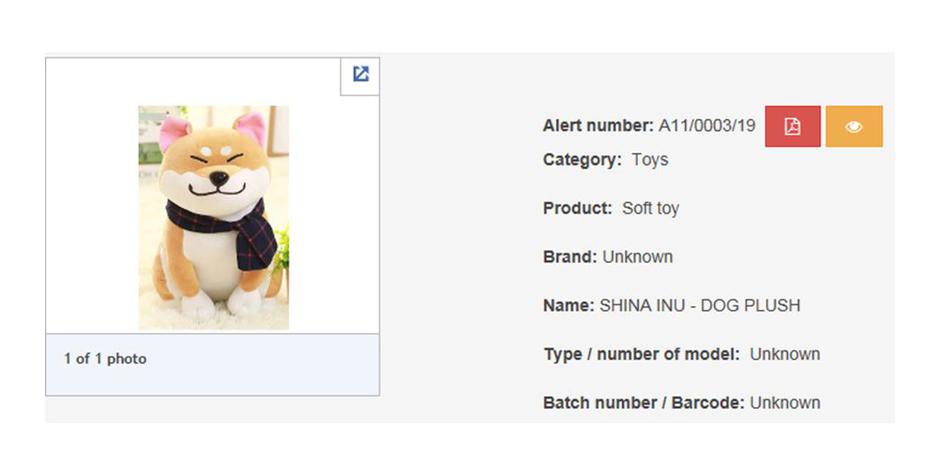Click the "Toys" category value

(650, 159)
